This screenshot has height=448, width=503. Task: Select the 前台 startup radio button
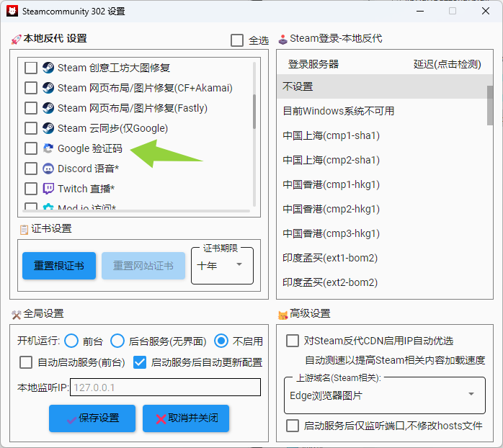[71, 341]
